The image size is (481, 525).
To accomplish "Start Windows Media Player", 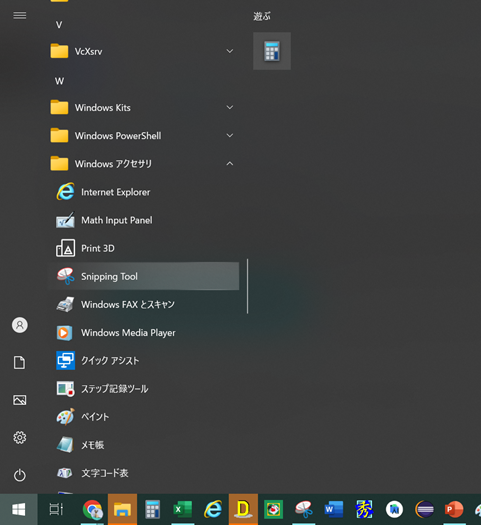I will (x=144, y=332).
